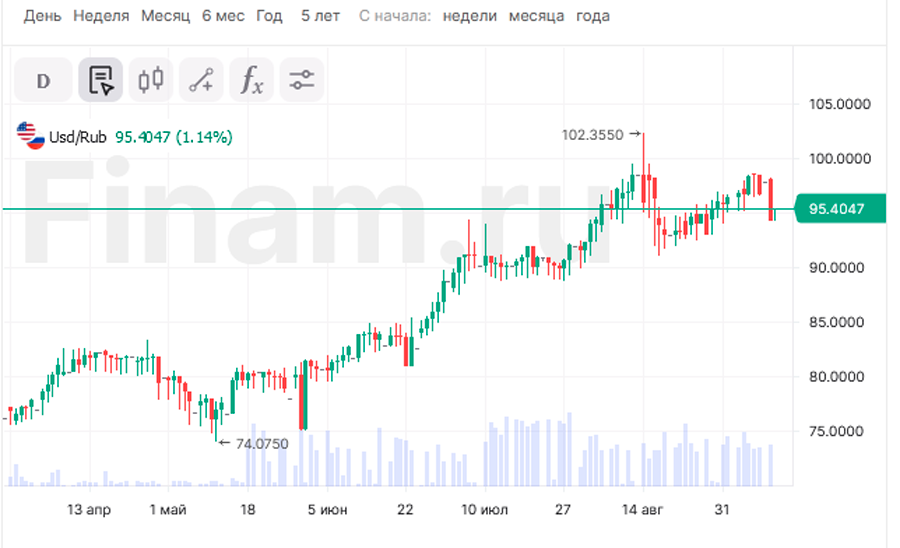Select the 6 мес period
Screen dimensions: 900x548
(x=222, y=16)
